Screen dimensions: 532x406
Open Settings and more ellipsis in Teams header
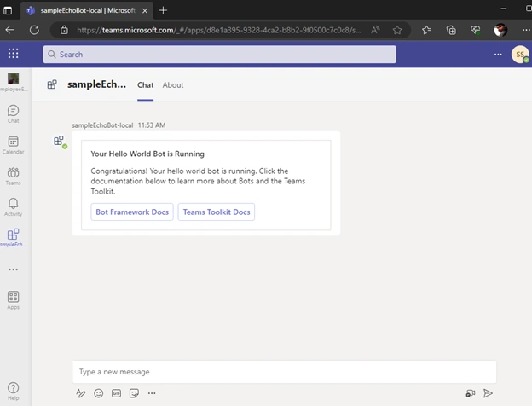coord(498,55)
